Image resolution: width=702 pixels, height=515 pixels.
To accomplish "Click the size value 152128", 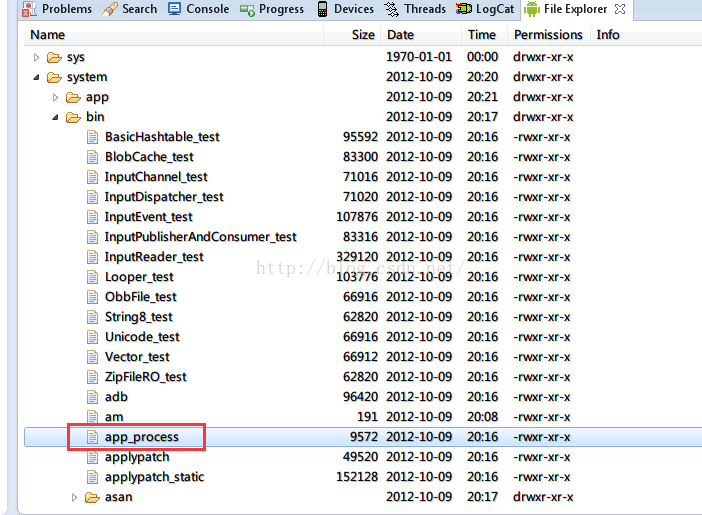I will (x=357, y=477).
